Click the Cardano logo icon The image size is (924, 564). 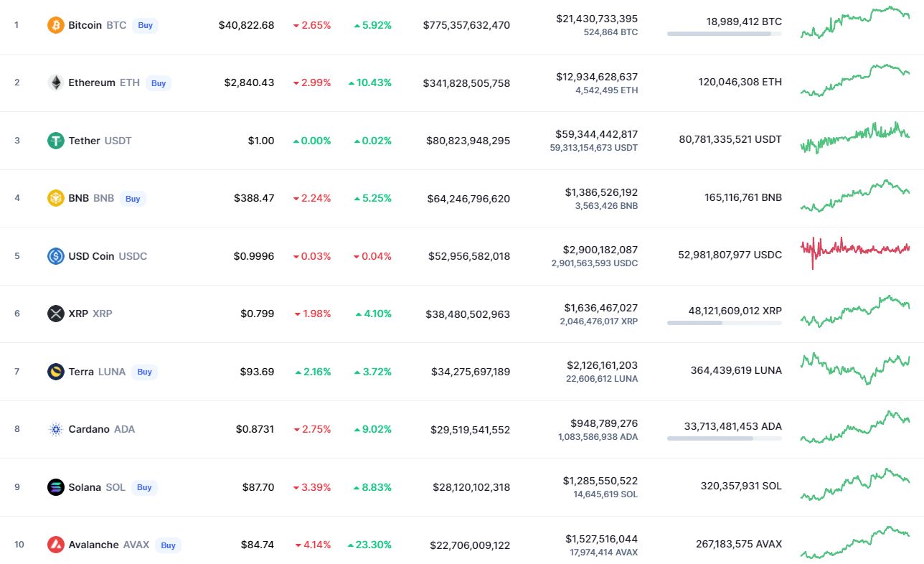(55, 429)
